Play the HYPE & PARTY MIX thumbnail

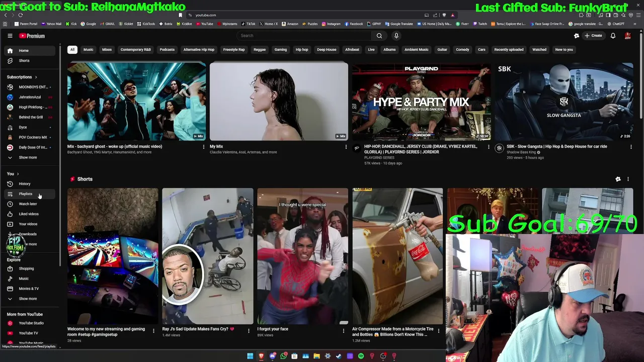(x=421, y=102)
